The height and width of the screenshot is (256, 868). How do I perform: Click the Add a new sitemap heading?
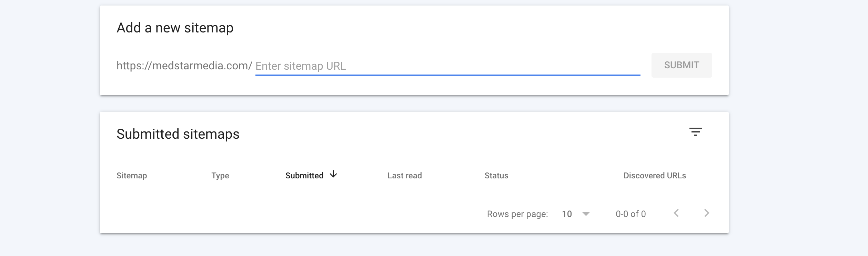175,28
